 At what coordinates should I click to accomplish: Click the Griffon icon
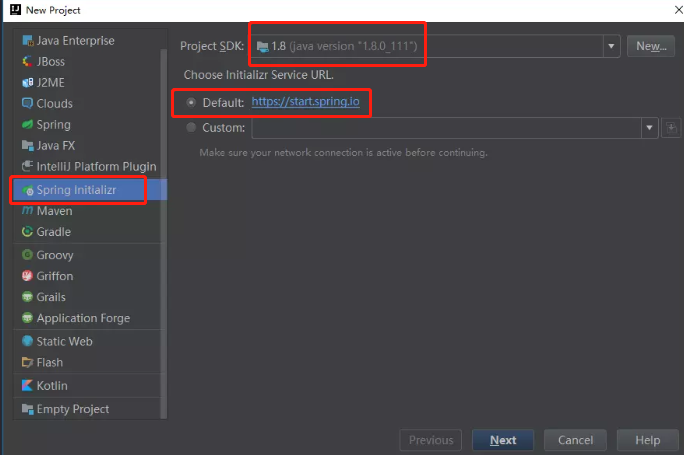click(x=27, y=276)
